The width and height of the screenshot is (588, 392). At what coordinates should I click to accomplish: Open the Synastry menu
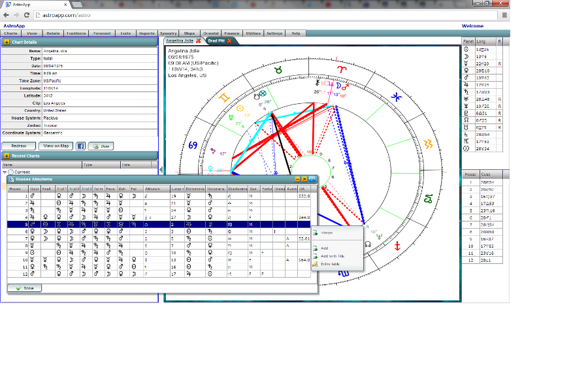pyautogui.click(x=169, y=33)
